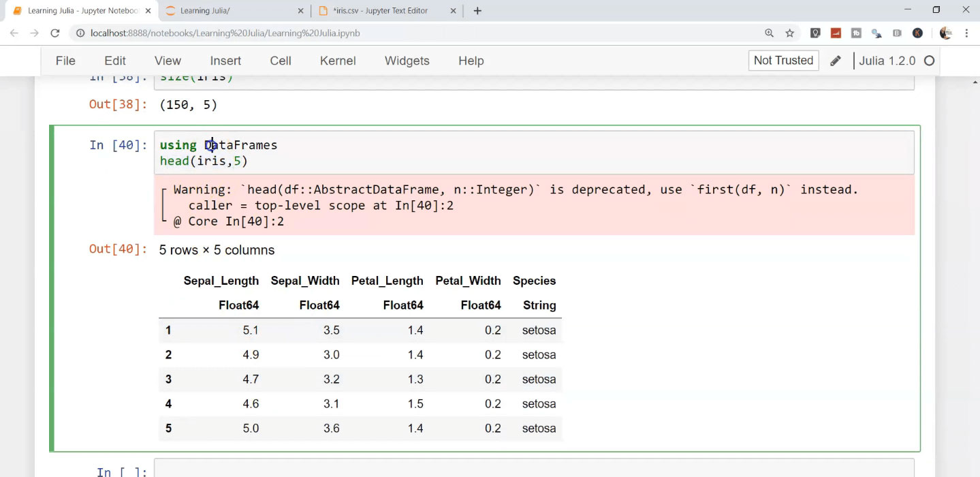Click the kernel idle circle indicator
Viewport: 980px width, 477px height.
929,61
